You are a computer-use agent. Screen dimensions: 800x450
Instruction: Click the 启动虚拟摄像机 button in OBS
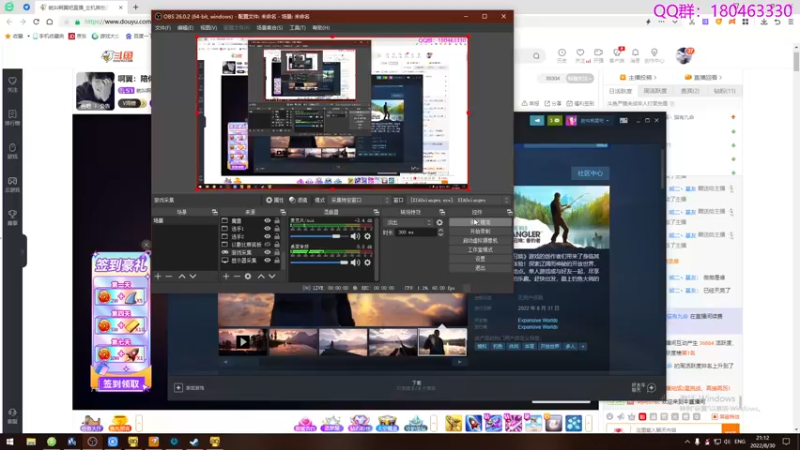click(x=480, y=241)
